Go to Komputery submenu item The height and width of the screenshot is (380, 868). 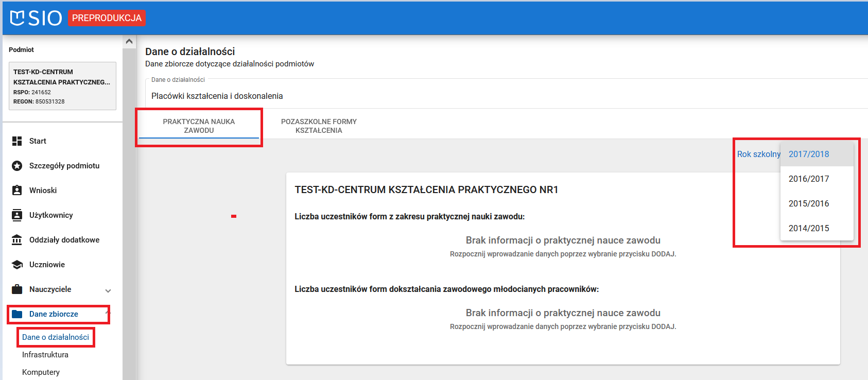tap(41, 372)
